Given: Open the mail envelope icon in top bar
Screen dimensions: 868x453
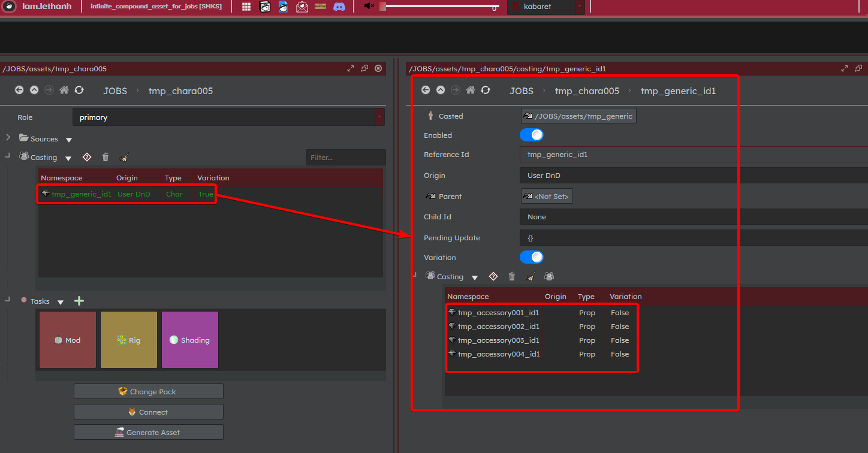Looking at the screenshot, I should point(302,7).
